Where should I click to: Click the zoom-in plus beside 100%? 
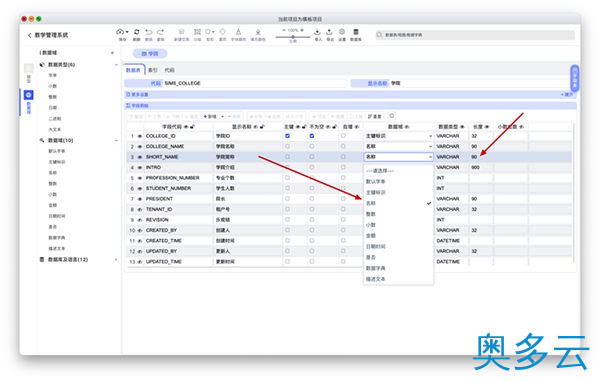click(302, 30)
